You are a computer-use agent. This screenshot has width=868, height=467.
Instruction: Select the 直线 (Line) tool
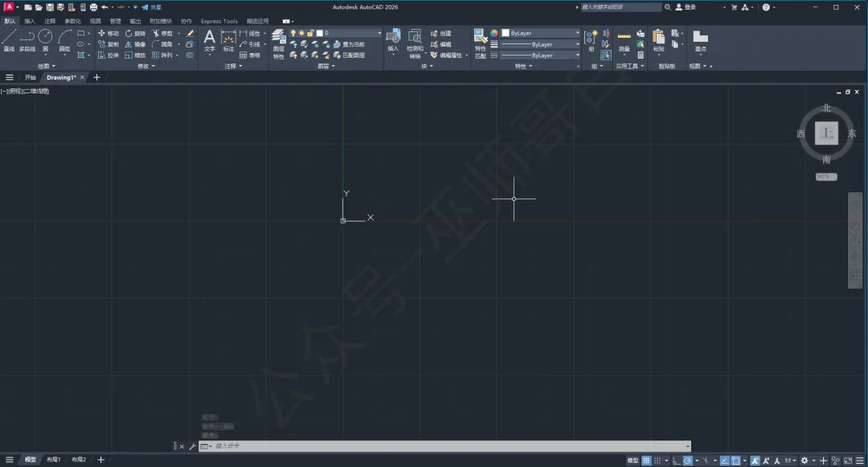9,41
